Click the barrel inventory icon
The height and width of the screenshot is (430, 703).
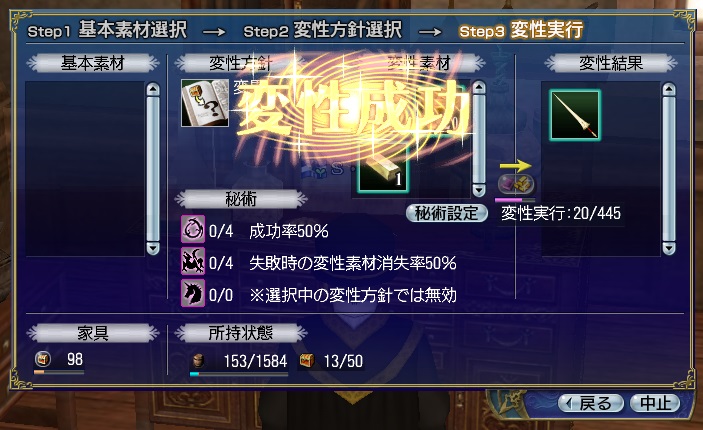coord(199,361)
